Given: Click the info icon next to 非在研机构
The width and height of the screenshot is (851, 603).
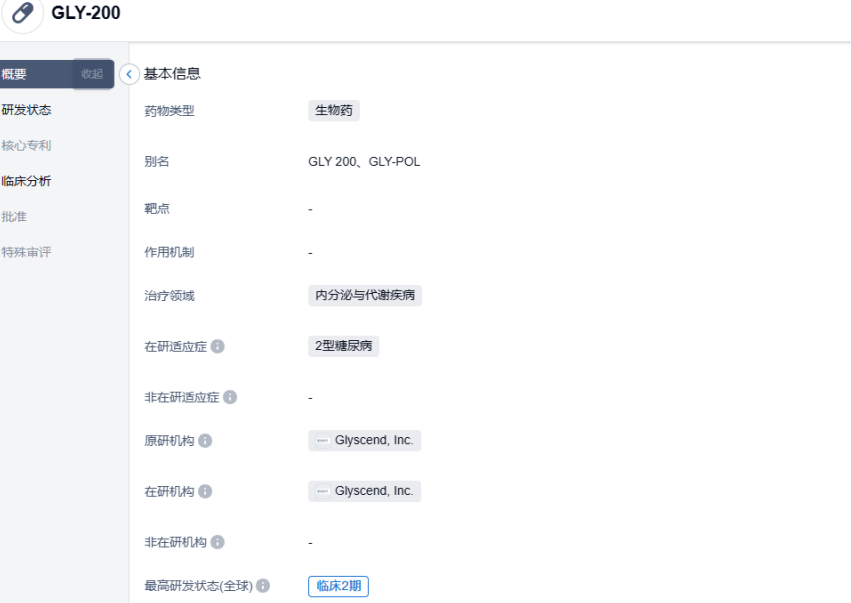Looking at the screenshot, I should point(219,540).
